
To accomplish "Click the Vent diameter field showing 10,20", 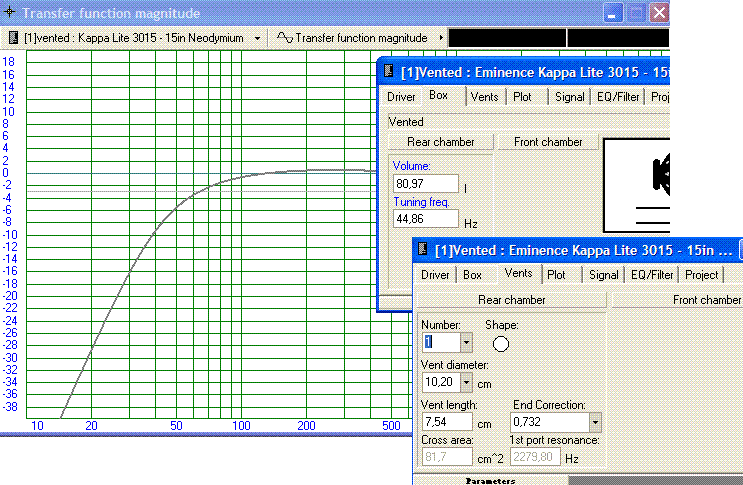I will click(x=441, y=382).
